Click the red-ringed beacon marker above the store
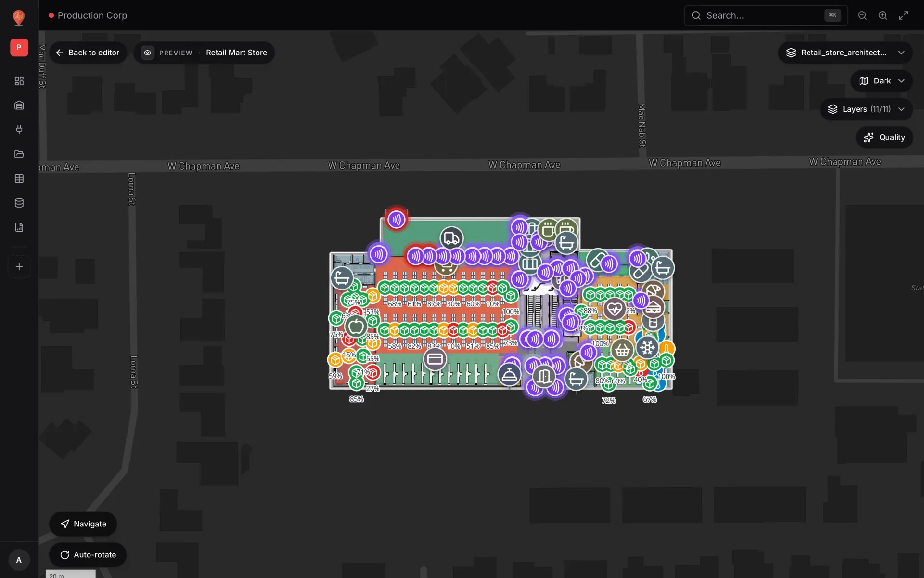924x578 pixels. (x=397, y=220)
